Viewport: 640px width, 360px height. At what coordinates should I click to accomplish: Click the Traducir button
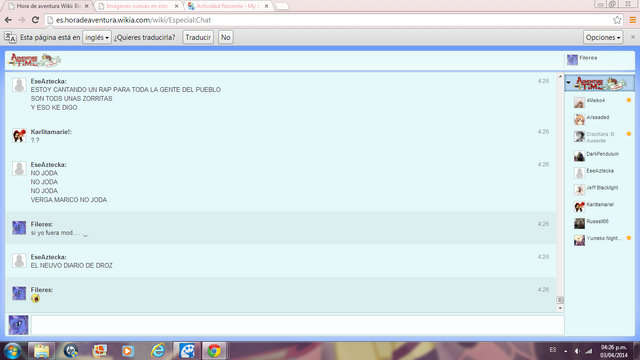[x=198, y=37]
